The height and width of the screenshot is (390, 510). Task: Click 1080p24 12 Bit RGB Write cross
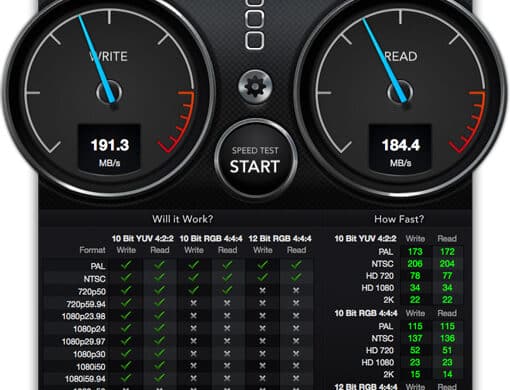tap(263, 329)
